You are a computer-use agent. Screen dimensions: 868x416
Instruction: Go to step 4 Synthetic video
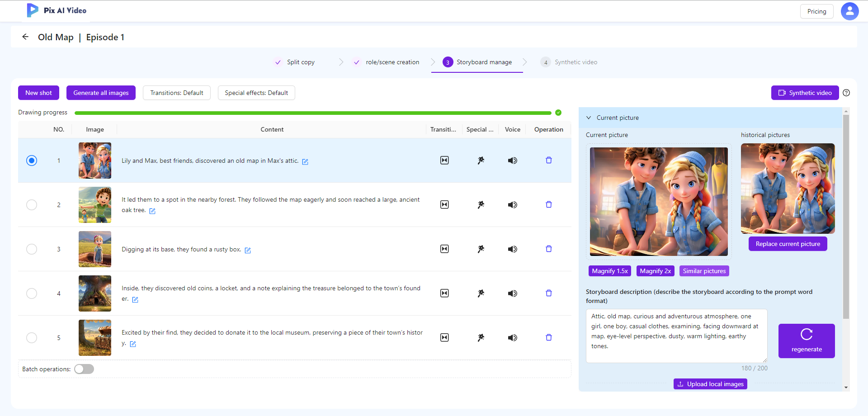[x=569, y=62]
